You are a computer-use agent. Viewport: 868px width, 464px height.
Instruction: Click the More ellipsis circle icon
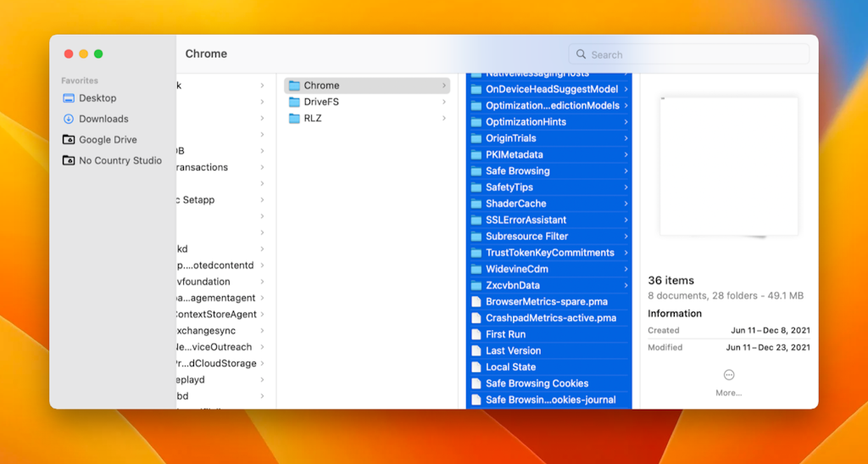click(x=728, y=375)
